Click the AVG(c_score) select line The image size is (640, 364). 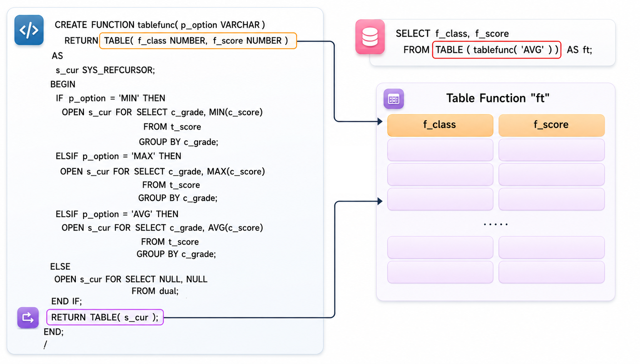click(162, 228)
